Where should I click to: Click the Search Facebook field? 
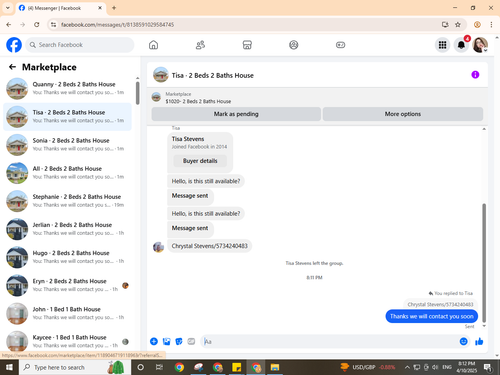click(x=80, y=45)
